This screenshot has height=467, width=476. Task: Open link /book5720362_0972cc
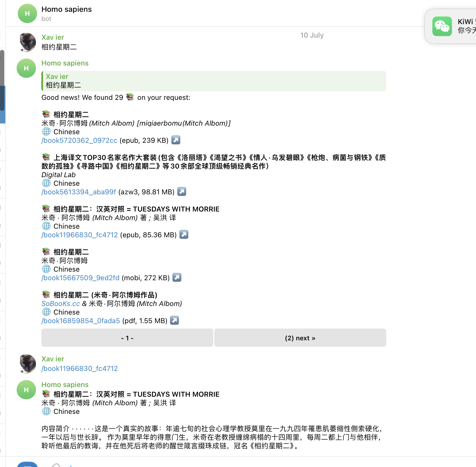point(79,140)
